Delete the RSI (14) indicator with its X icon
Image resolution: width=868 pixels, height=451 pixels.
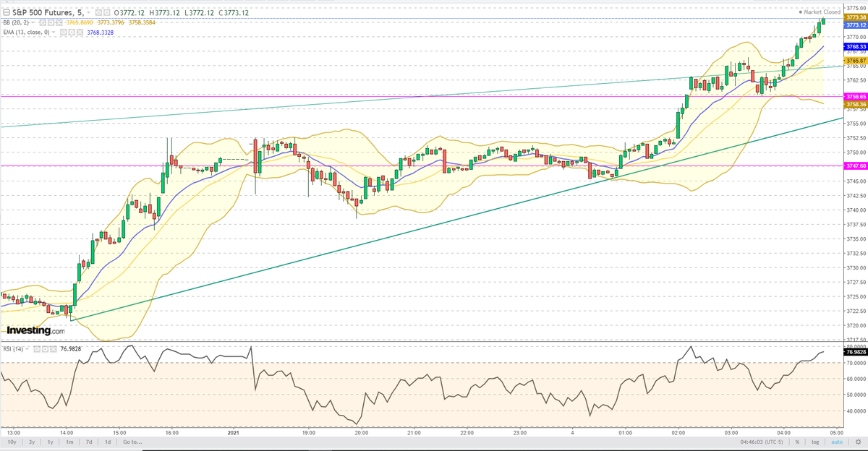pyautogui.click(x=52, y=348)
